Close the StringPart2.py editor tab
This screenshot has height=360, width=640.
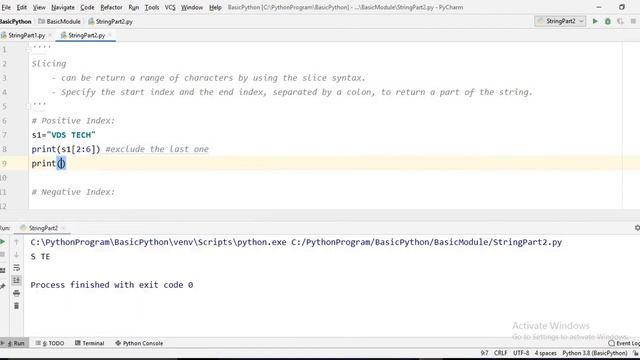[110, 36]
